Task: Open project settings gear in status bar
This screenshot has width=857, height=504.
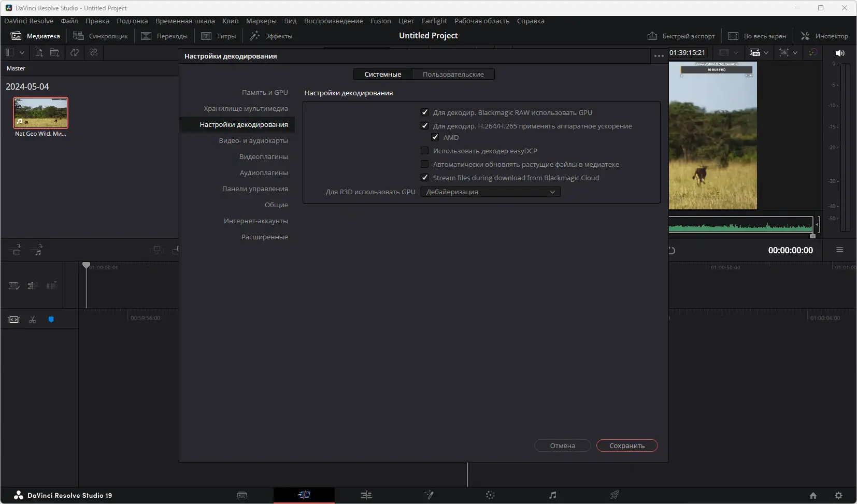Action: tap(837, 495)
